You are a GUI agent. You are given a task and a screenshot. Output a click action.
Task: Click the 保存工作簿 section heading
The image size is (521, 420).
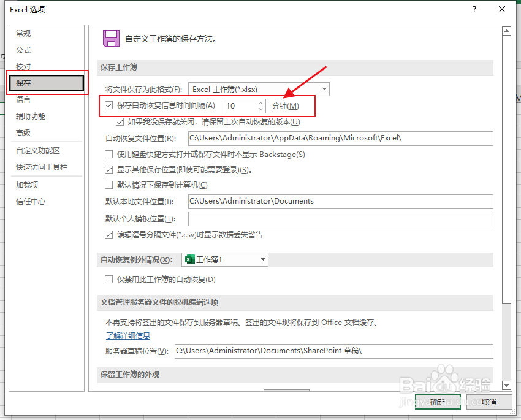pos(119,67)
